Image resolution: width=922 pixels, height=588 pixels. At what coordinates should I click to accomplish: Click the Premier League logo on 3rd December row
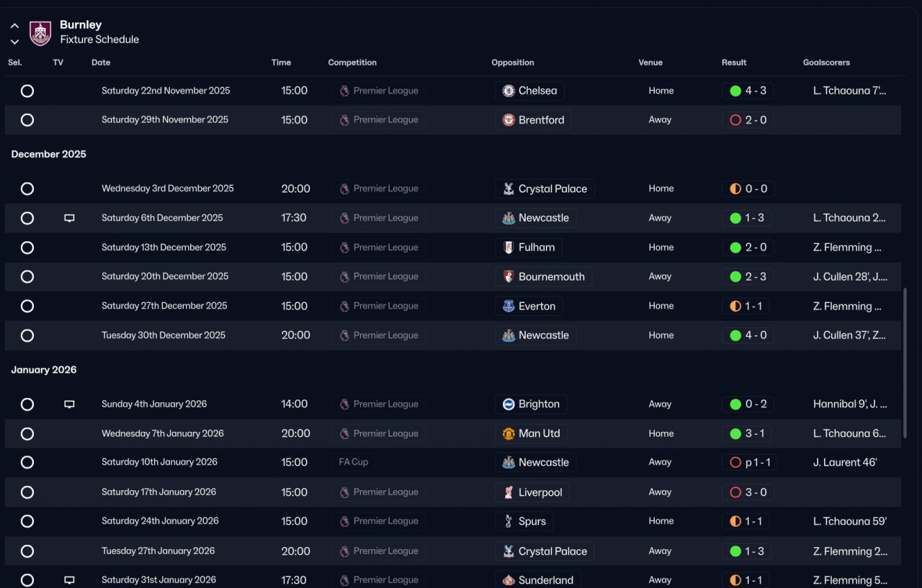tap(344, 189)
